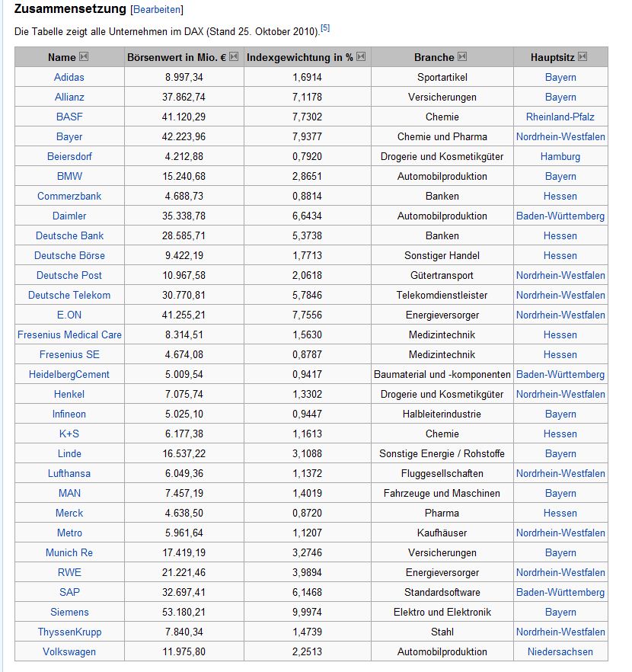This screenshot has height=672, width=632.
Task: Select the HeidelbergCement link
Action: point(69,374)
